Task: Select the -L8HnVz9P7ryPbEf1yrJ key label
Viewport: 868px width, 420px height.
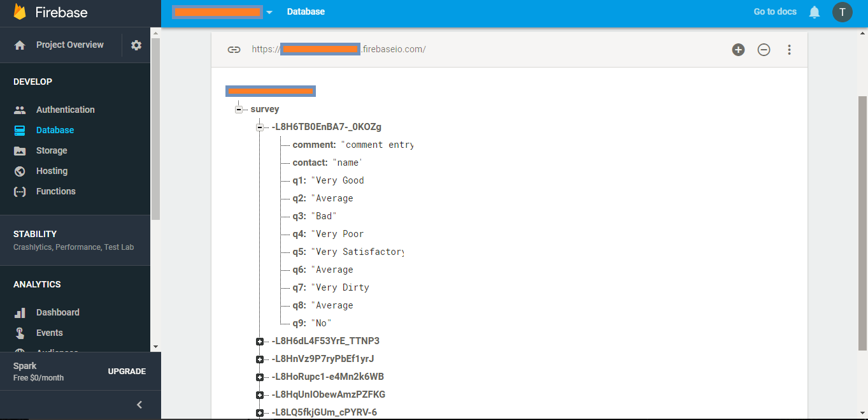Action: point(323,359)
